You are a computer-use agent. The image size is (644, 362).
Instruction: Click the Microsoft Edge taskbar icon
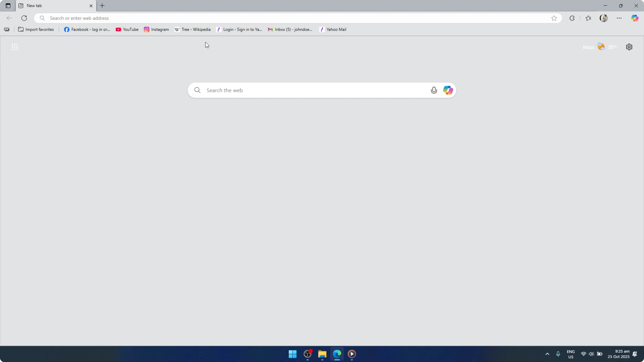[x=337, y=354]
